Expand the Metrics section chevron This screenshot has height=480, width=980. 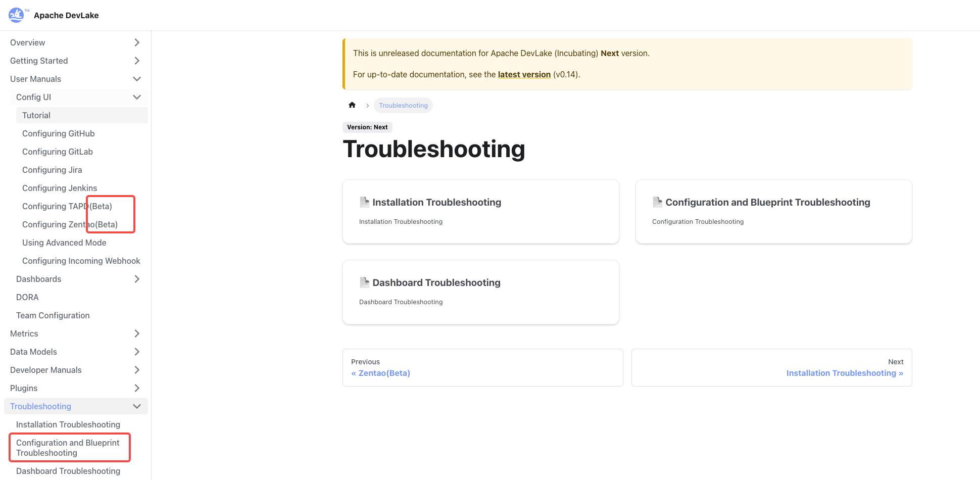click(136, 333)
